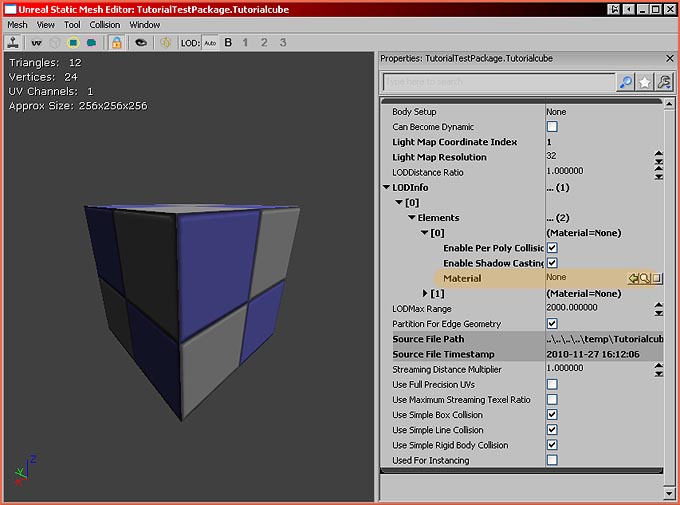
Task: Open the Mesh menu
Action: click(x=17, y=25)
